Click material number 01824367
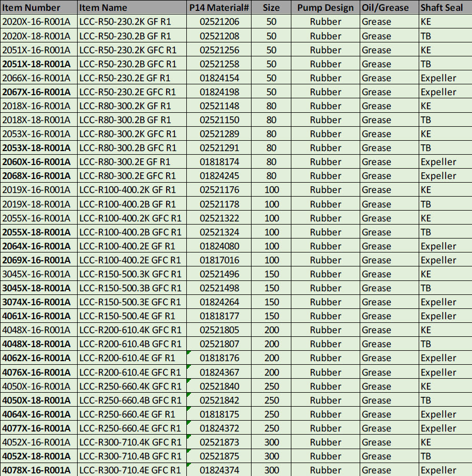Screen dimensions: 472x476 (x=219, y=372)
